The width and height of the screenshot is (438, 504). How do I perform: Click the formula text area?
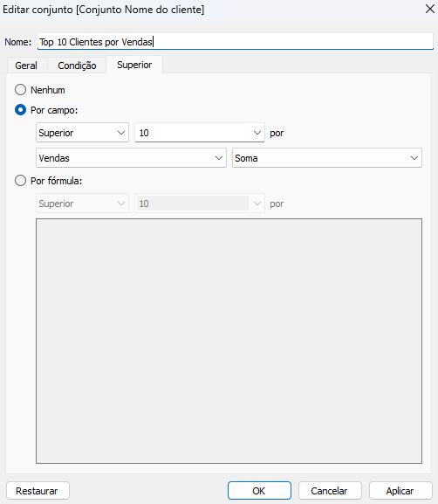(x=229, y=341)
